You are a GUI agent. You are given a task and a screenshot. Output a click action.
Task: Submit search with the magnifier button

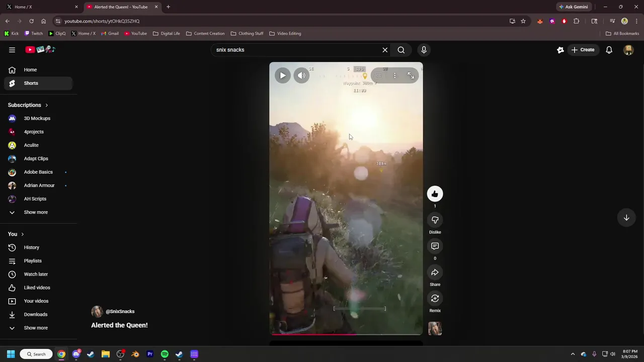pyautogui.click(x=401, y=50)
